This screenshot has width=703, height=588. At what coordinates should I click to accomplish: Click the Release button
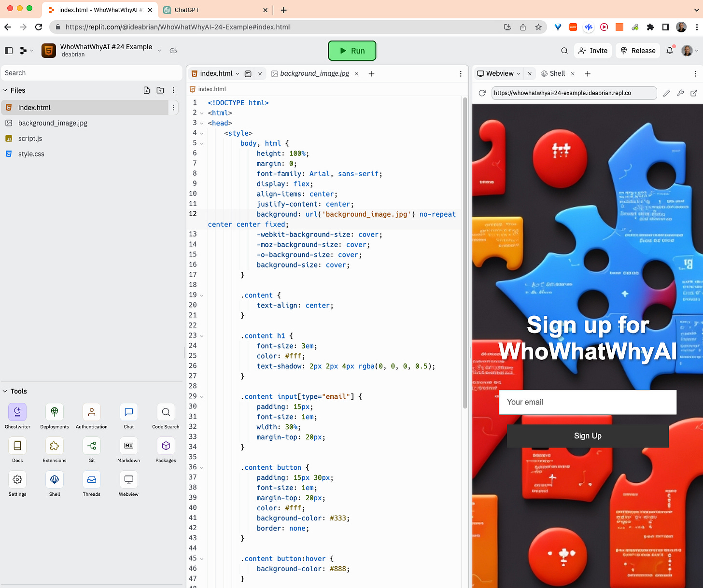(x=638, y=51)
